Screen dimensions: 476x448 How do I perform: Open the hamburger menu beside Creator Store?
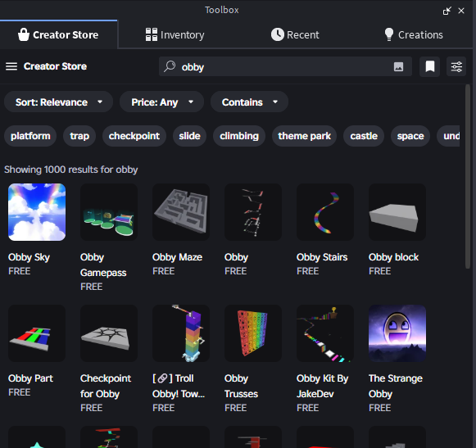(11, 66)
